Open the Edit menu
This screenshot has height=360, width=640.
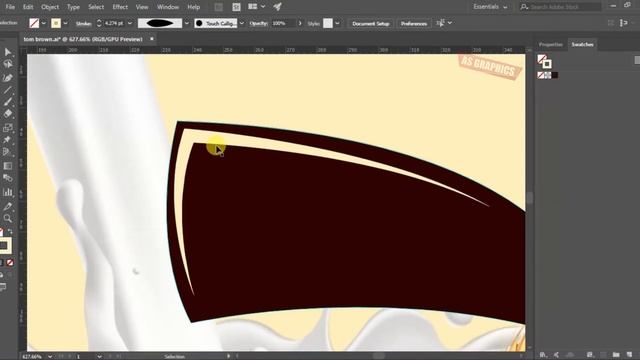28,7
